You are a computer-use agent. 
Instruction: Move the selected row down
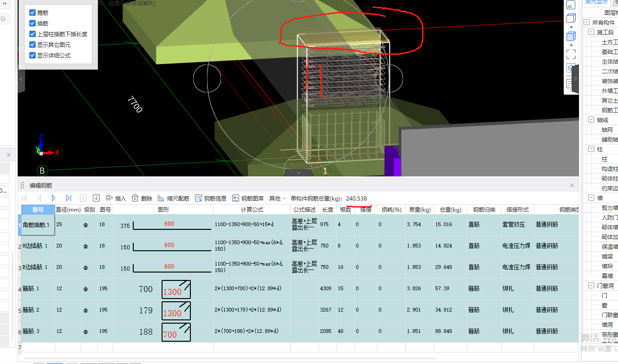[96, 198]
